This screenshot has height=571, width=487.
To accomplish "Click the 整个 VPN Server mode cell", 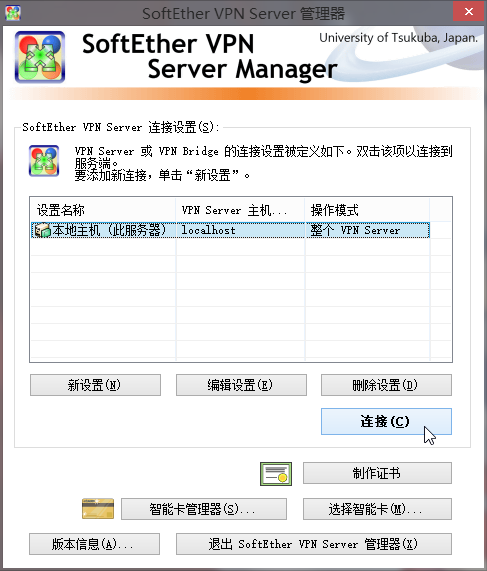I will click(x=368, y=230).
